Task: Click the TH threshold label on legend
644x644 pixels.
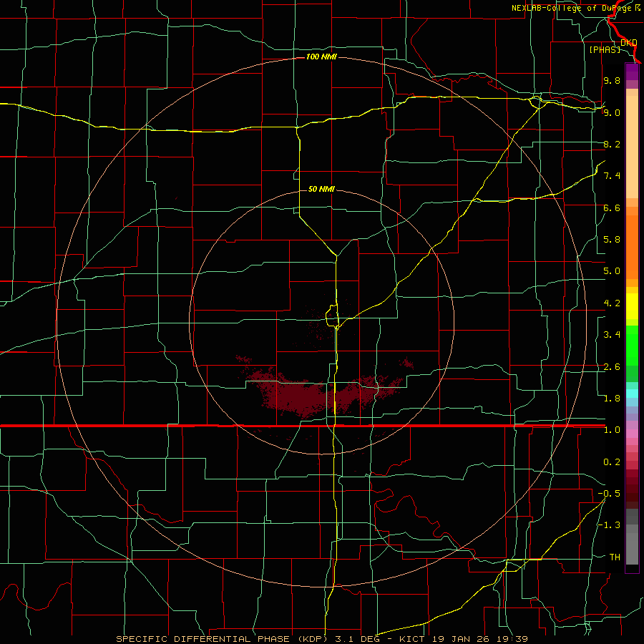Action: click(x=615, y=557)
